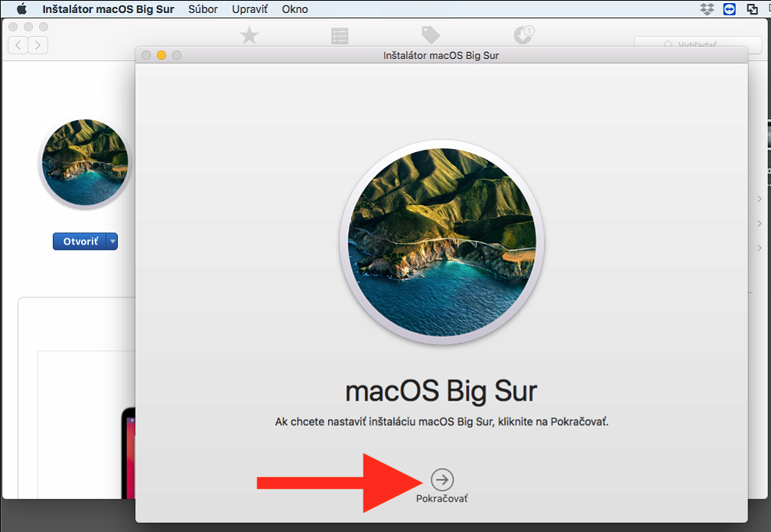Open Updates icon with badge

523,35
